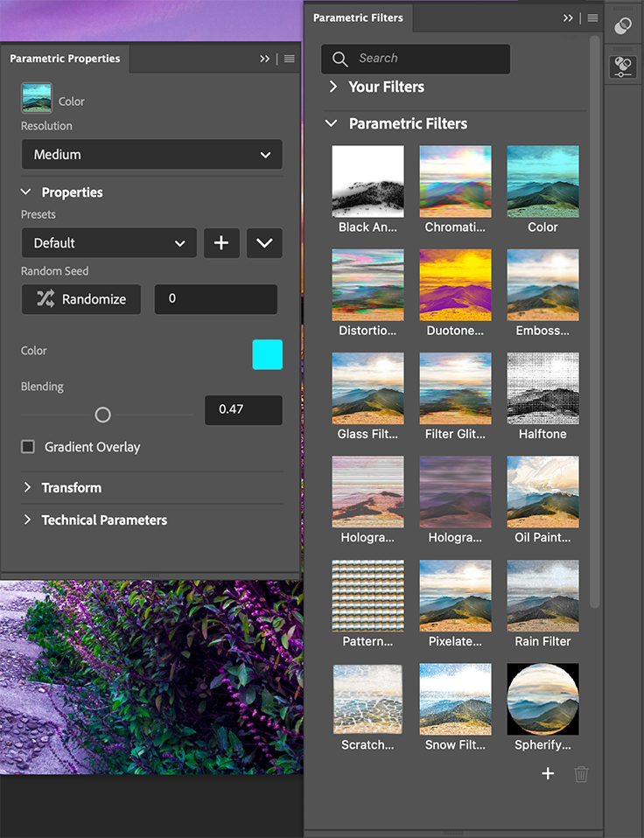644x838 pixels.
Task: Collapse Parametric Properties panel with double arrows
Action: 264,59
